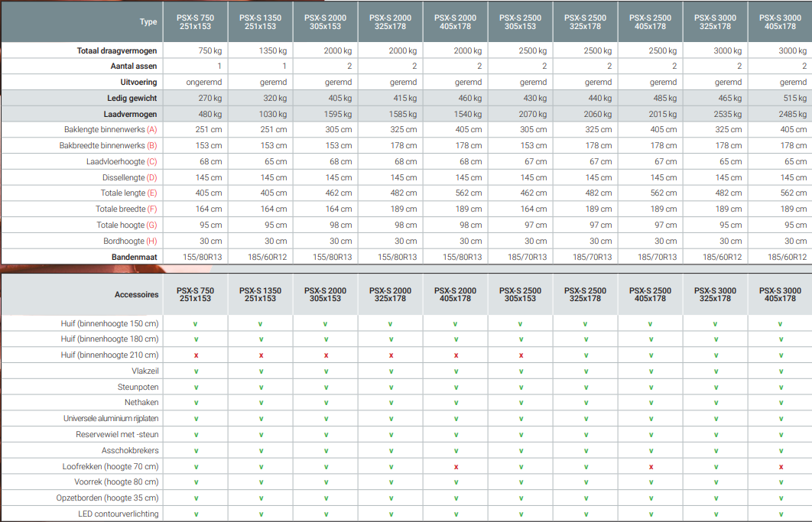812x522 pixels.
Task: Select the 'Bordhoogte (H)' row label
Action: tap(130, 242)
